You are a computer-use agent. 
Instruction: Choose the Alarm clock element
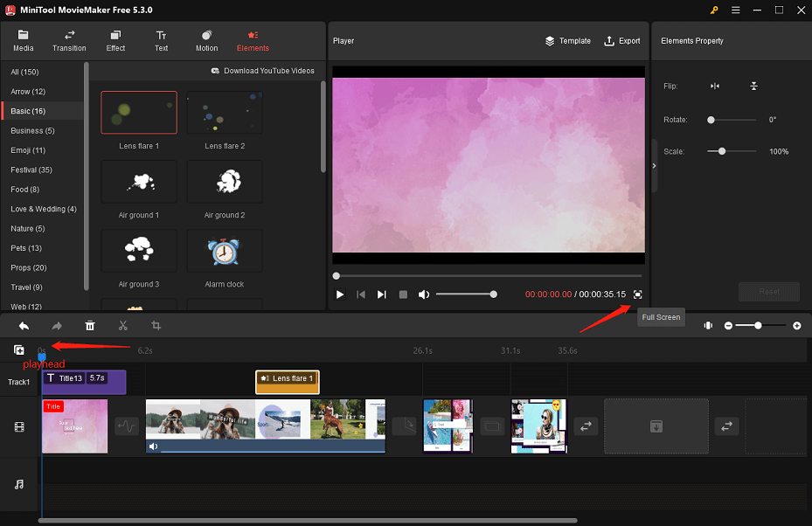point(225,251)
